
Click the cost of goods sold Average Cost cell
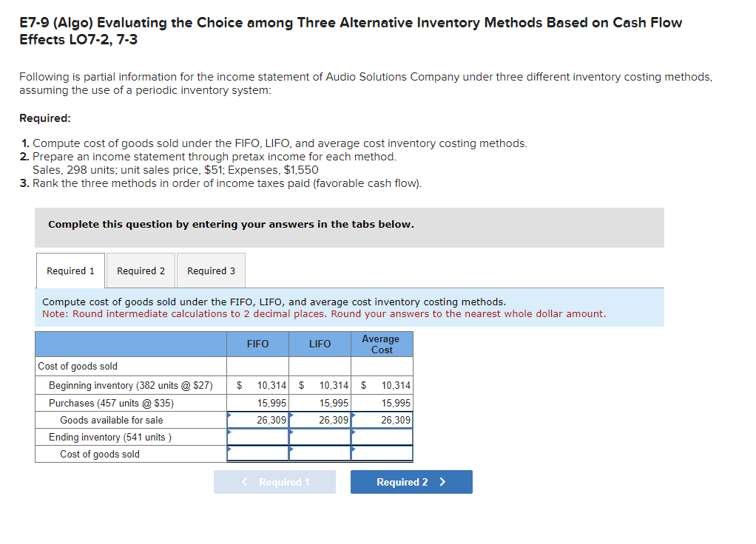tap(382, 454)
